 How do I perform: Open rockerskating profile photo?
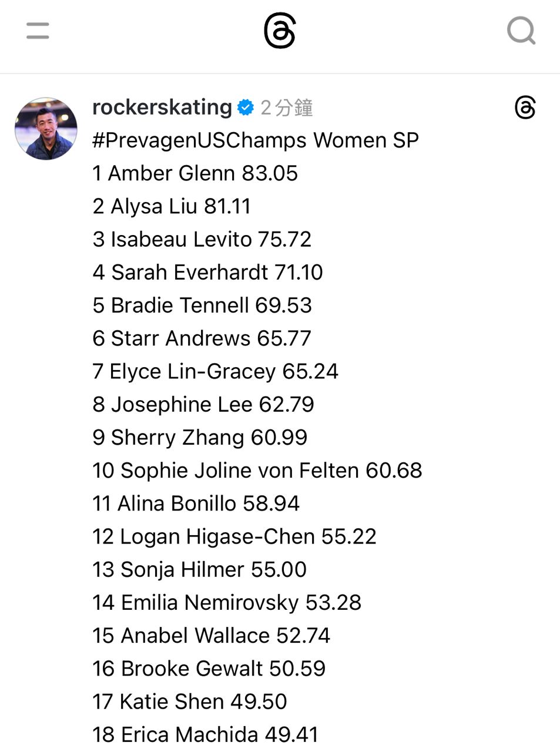pos(46,129)
